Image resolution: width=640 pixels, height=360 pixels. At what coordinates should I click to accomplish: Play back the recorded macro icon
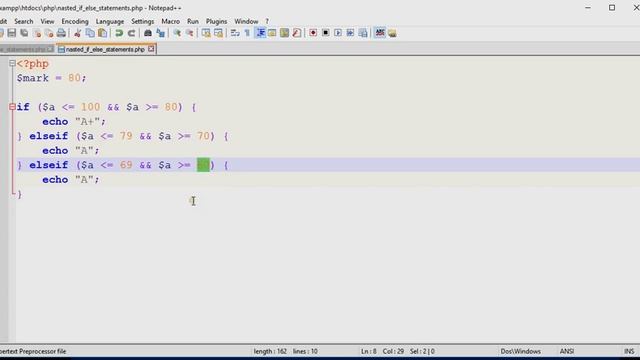click(338, 33)
